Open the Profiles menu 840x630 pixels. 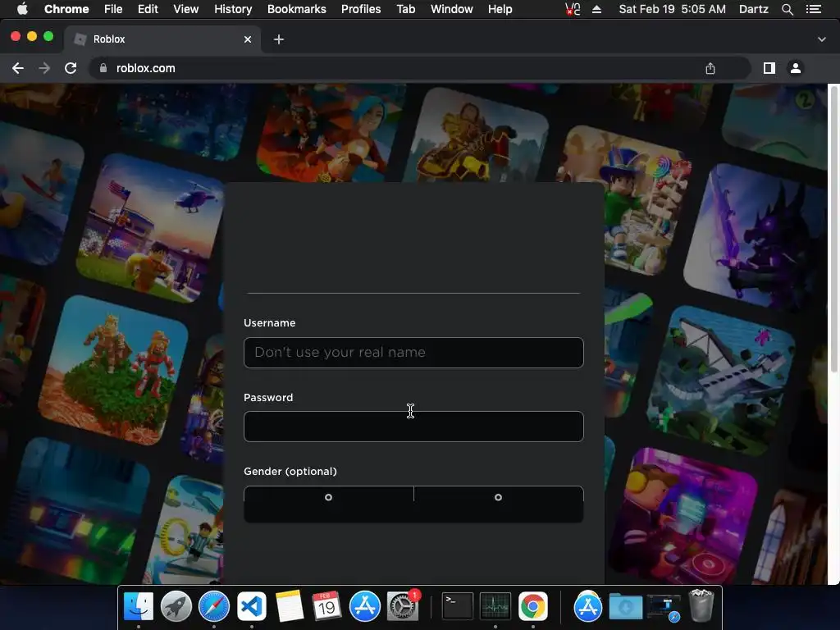click(361, 9)
